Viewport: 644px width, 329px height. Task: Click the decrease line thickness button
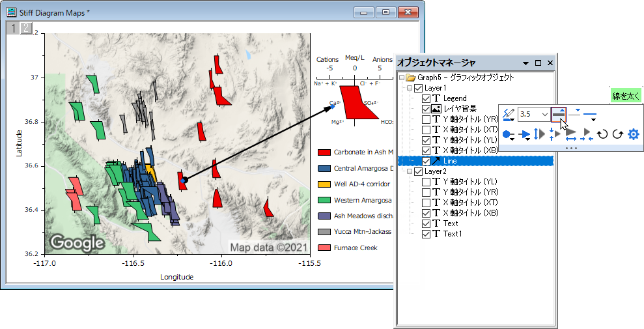coord(574,114)
